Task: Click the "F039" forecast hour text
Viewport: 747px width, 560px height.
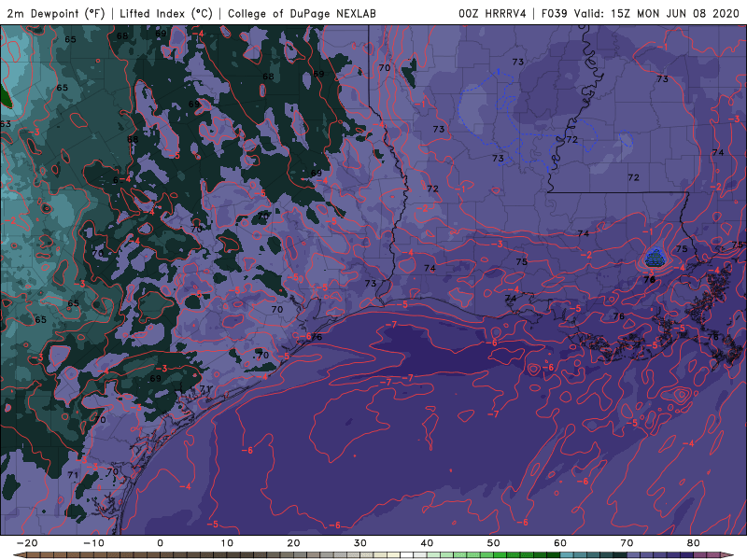Action: coord(555,13)
